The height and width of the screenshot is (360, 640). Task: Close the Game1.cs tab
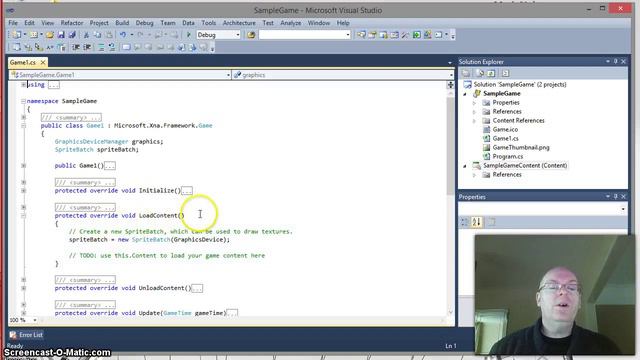point(43,62)
